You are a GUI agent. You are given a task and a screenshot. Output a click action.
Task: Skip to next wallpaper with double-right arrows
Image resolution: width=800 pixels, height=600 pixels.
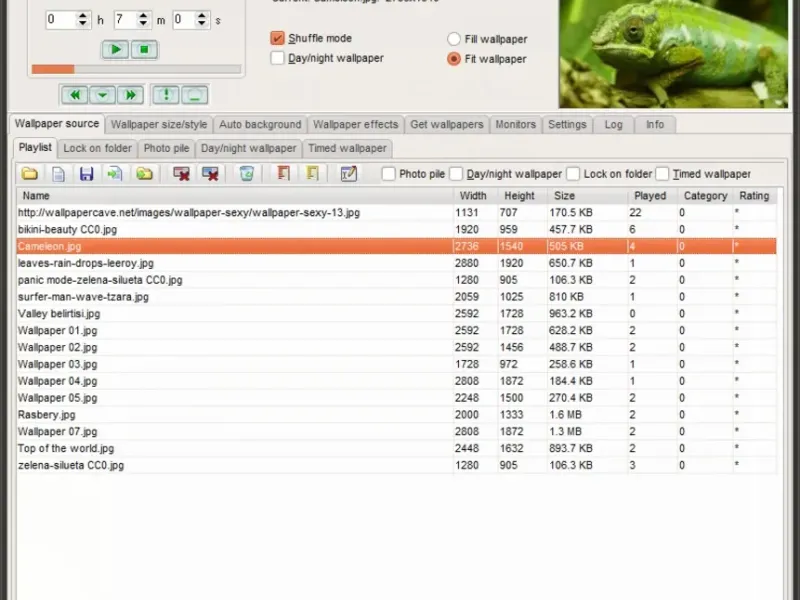pyautogui.click(x=131, y=95)
